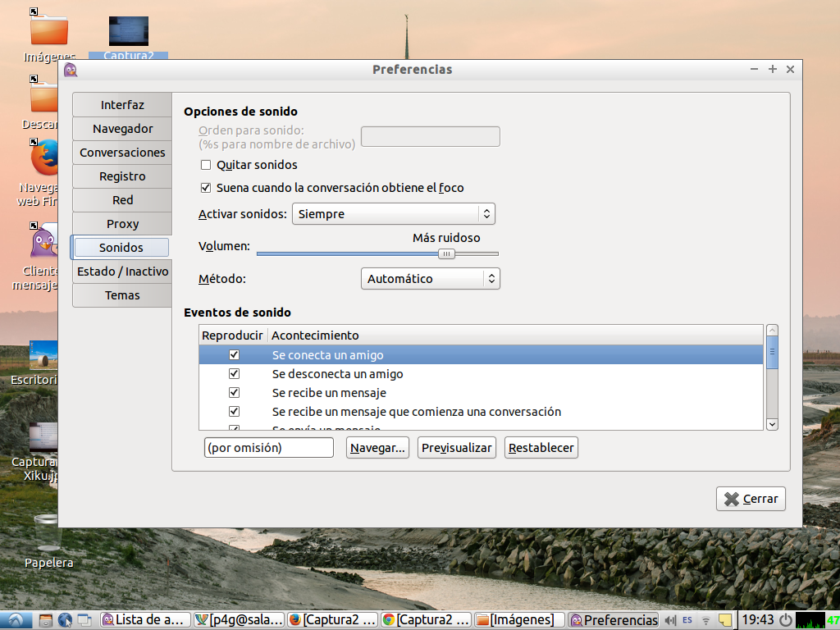This screenshot has height=630, width=840.
Task: Open the Estado / Inactivo tab
Action: point(122,272)
